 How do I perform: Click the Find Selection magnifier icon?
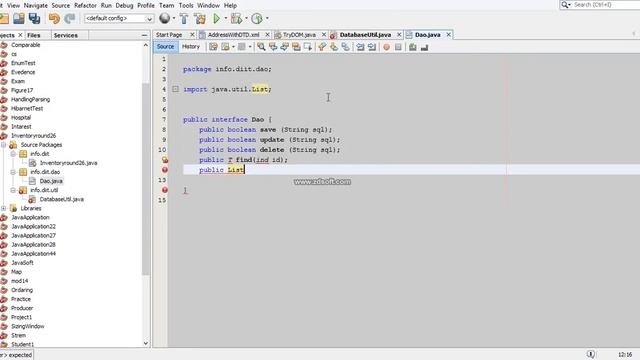(x=261, y=47)
